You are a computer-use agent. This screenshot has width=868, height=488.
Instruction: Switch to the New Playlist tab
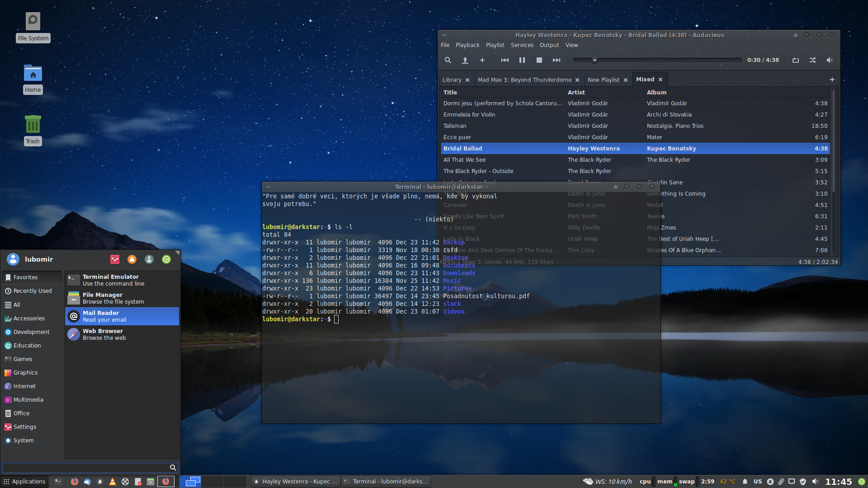pos(604,80)
